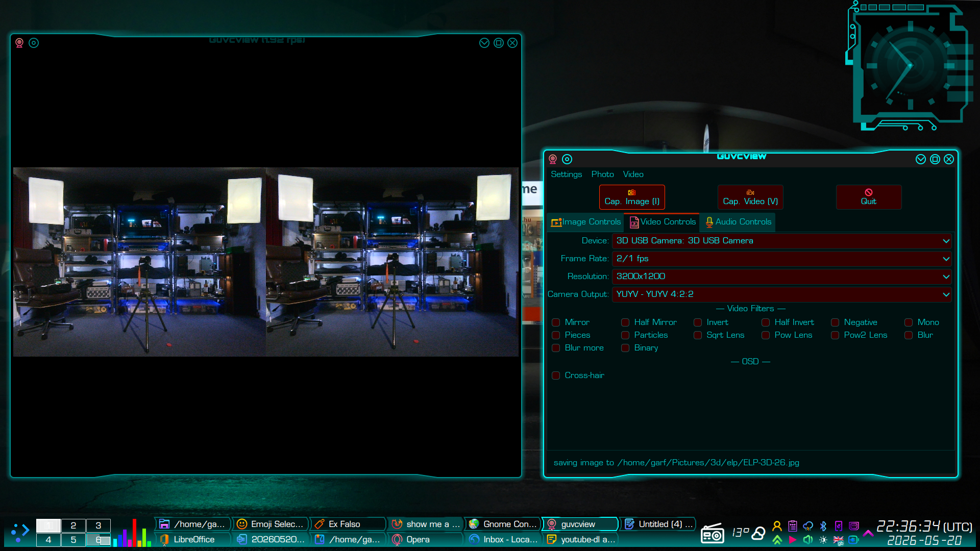Tick the Particles checkbox
Screen dimensions: 980x551
coord(625,335)
